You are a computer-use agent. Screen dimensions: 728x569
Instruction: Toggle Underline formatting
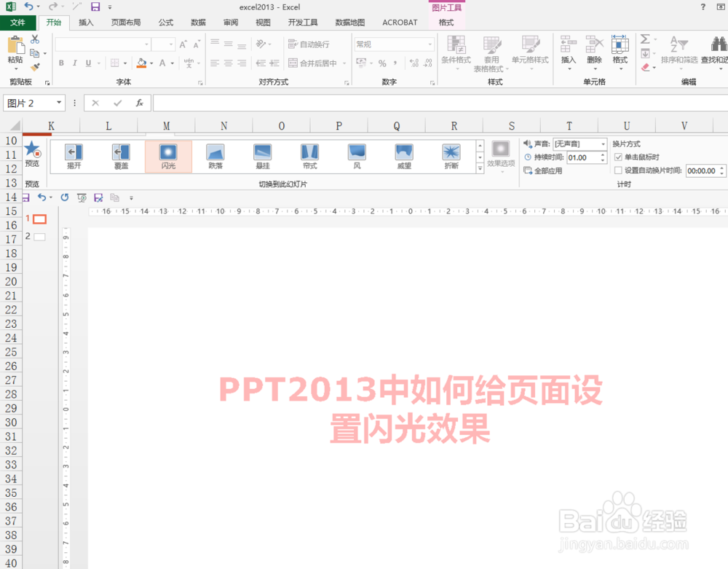coord(88,63)
